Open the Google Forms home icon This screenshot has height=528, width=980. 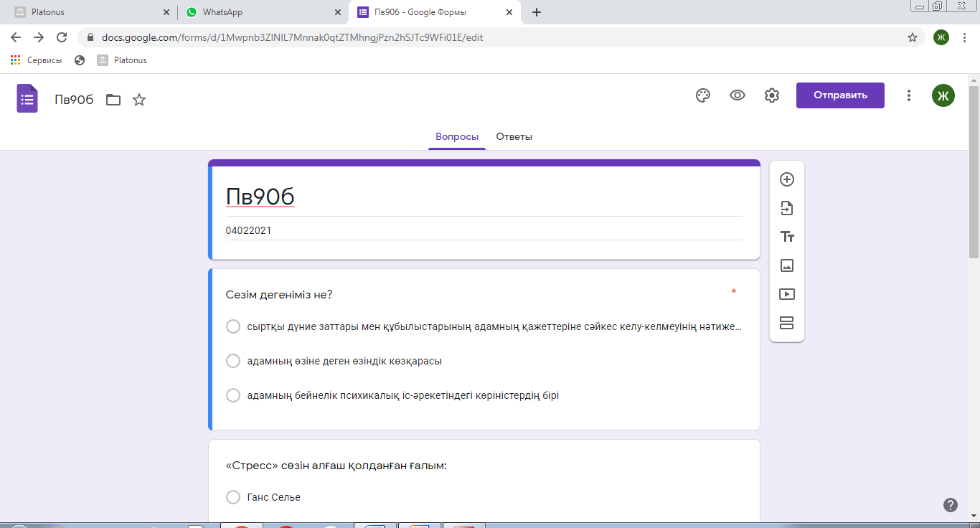[x=27, y=98]
